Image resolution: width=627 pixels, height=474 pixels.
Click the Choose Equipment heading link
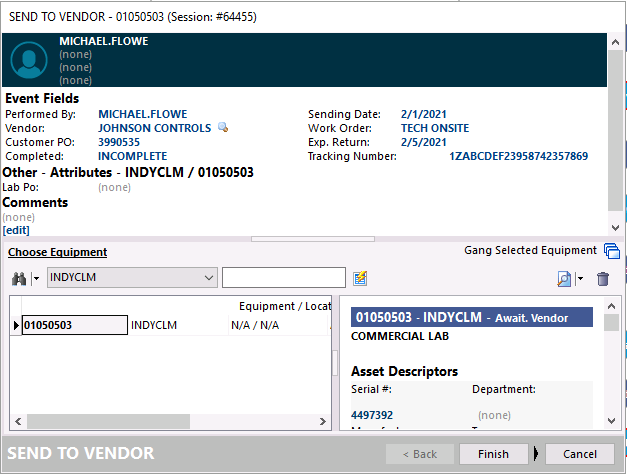(x=57, y=252)
